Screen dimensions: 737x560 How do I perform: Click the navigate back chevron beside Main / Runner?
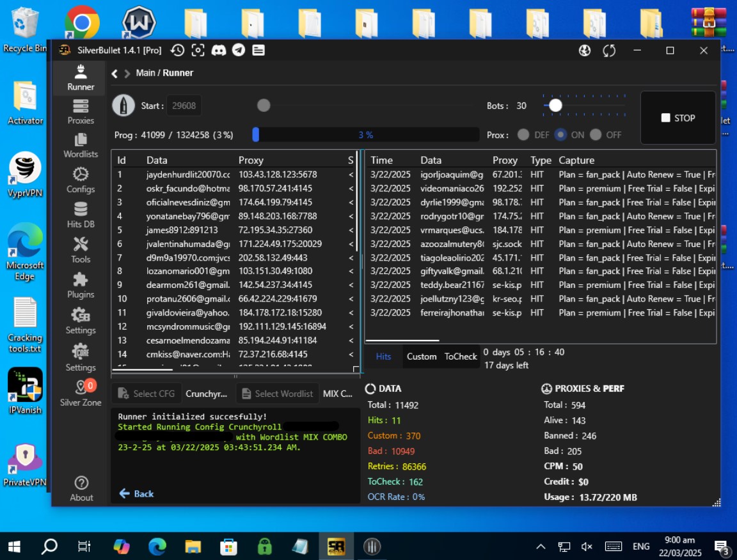(115, 74)
